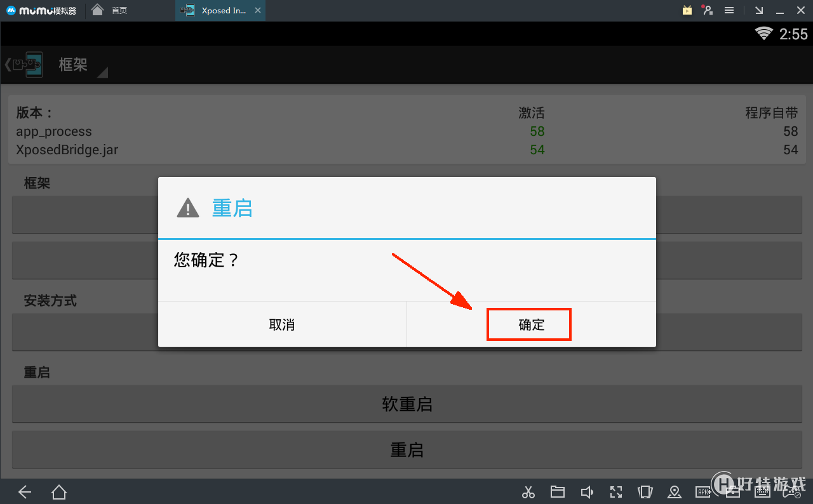Toggle fullscreen mode icon
Image resolution: width=813 pixels, height=504 pixels.
tap(616, 492)
